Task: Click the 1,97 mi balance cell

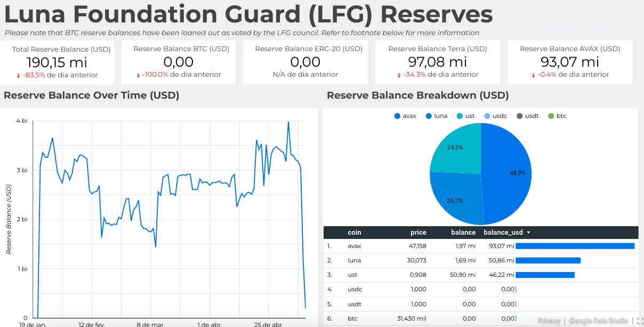Action: [465, 246]
